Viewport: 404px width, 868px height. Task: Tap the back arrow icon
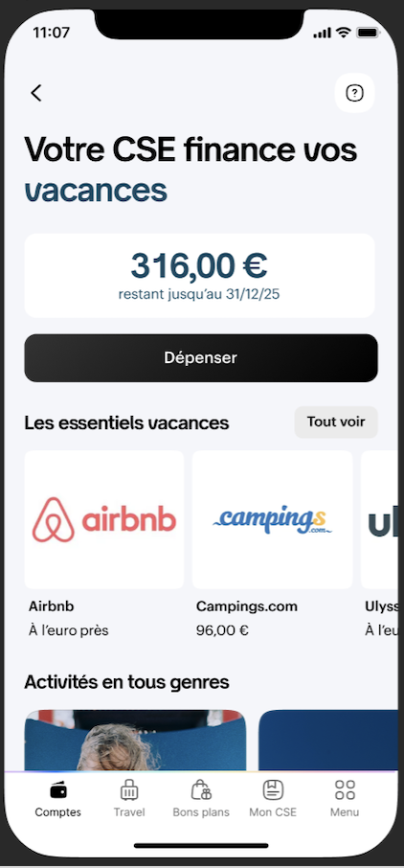pyautogui.click(x=36, y=93)
